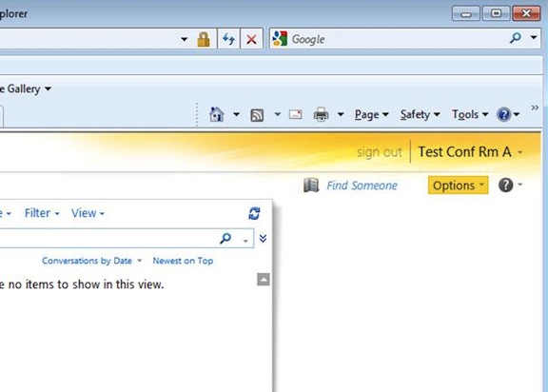Click the refresh arrows icon in address bar
Image resolution: width=548 pixels, height=392 pixels.
point(229,39)
